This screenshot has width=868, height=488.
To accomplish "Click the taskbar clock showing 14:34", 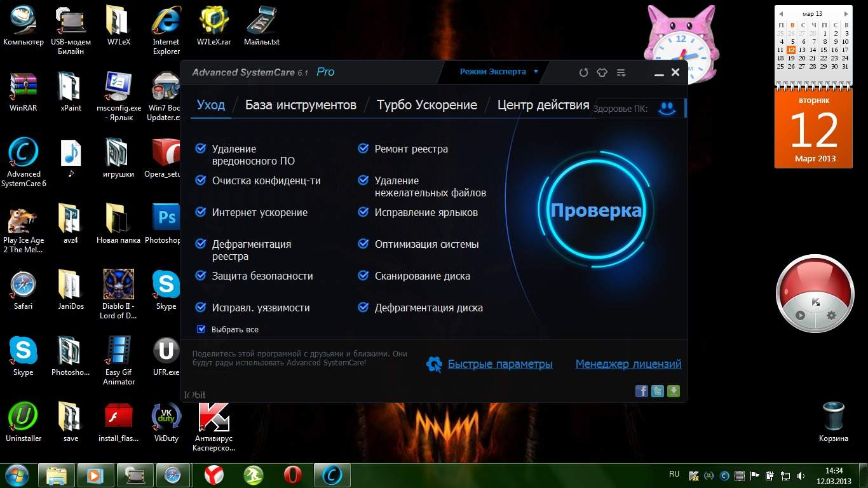I will tap(834, 476).
